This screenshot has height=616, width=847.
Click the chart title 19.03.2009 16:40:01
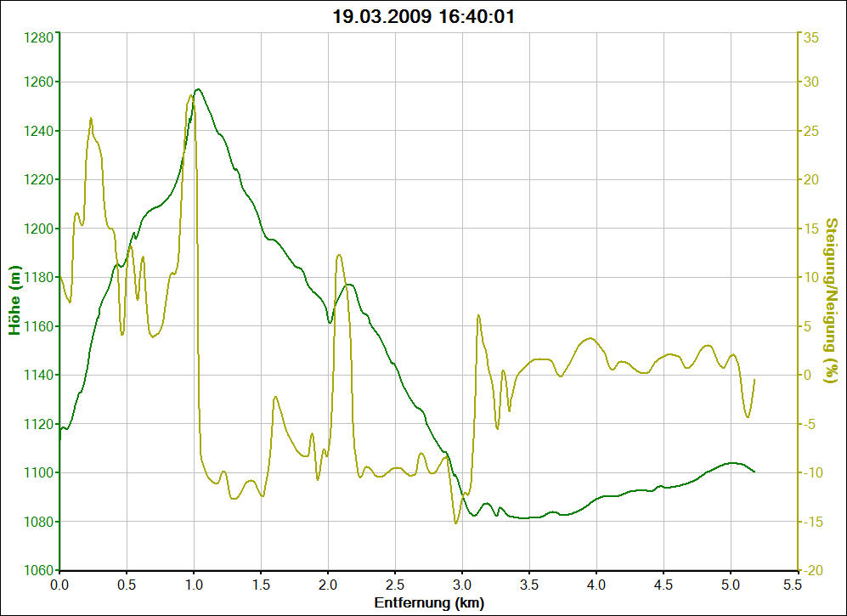pyautogui.click(x=423, y=16)
